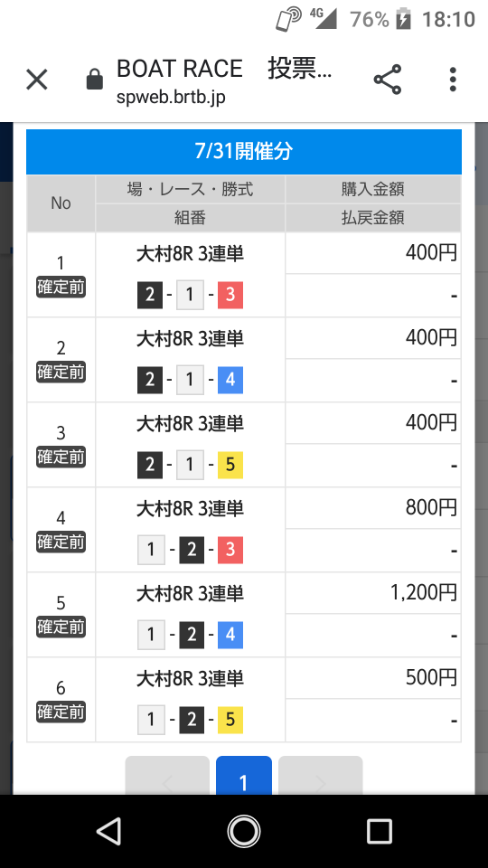Tap Android home circle button
Image resolution: width=488 pixels, height=868 pixels.
click(x=243, y=831)
